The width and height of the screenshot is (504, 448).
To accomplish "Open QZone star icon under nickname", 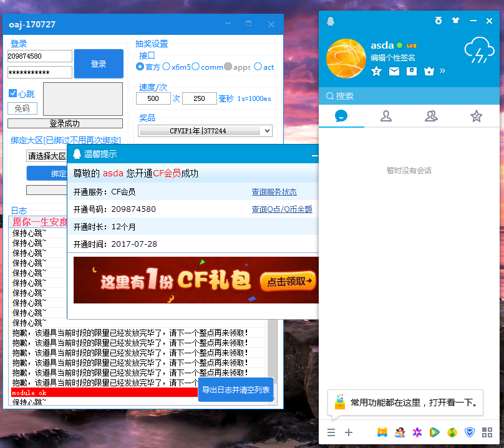I will click(376, 71).
